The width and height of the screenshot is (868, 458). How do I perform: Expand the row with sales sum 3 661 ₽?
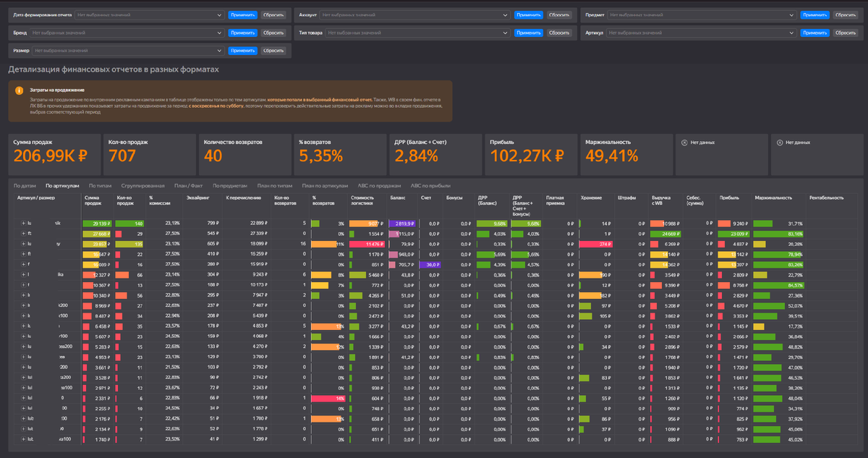[23, 368]
